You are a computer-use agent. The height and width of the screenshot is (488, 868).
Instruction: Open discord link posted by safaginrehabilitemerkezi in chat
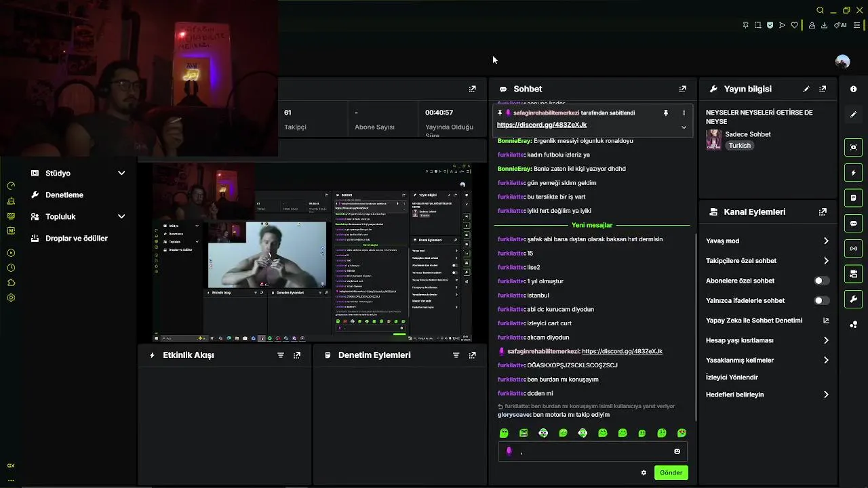tap(622, 351)
